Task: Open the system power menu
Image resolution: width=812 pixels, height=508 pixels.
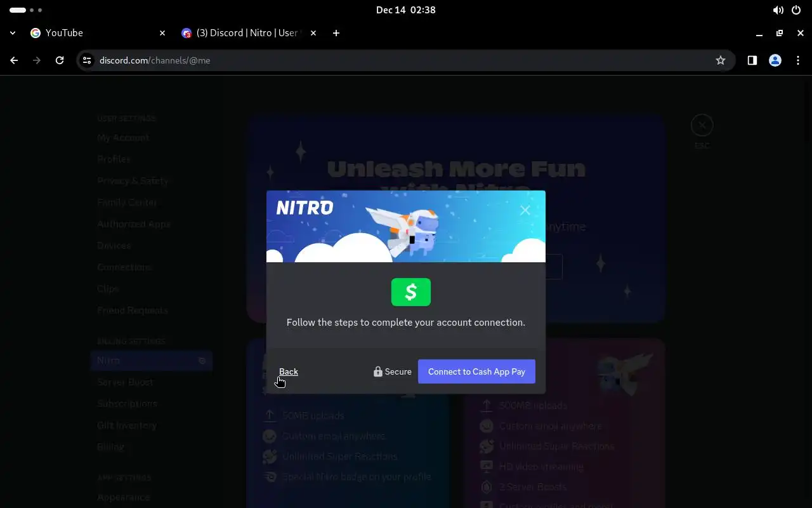Action: (x=796, y=10)
